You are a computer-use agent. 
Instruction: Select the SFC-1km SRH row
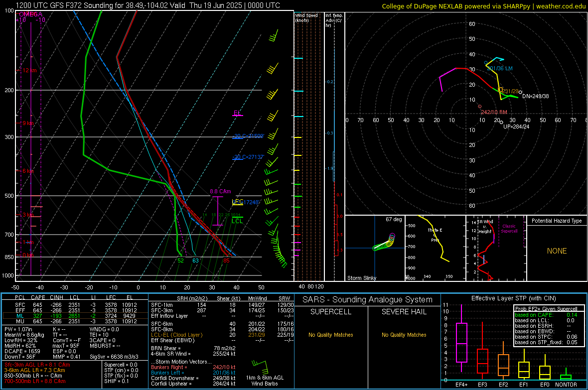[x=222, y=305]
